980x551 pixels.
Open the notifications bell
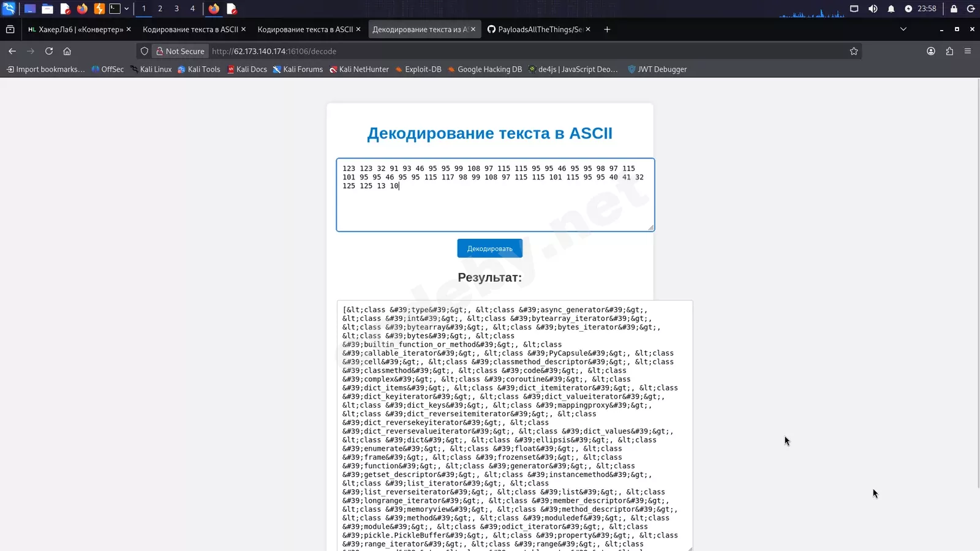(891, 9)
